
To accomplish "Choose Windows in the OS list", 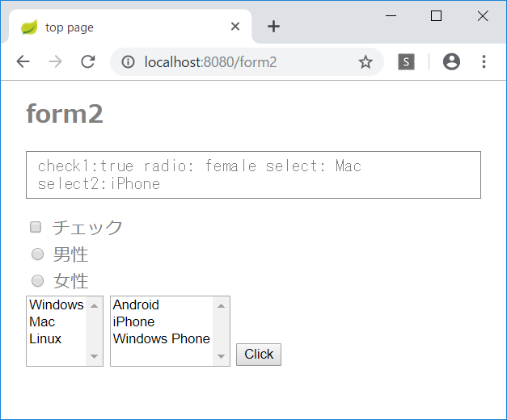I will click(56, 305).
